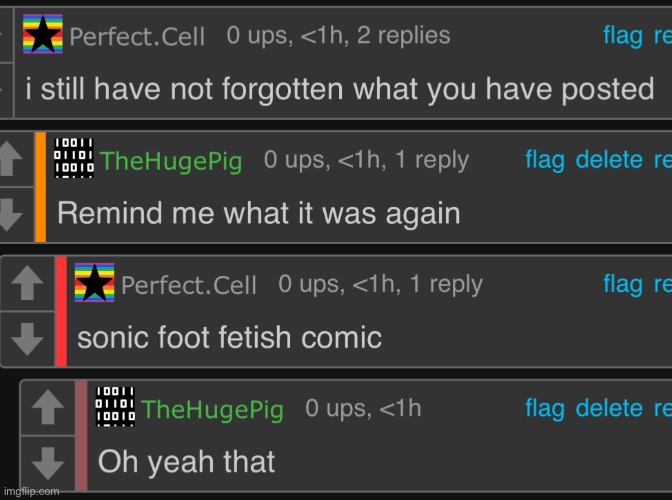This screenshot has height=500, width=672.
Task: Open TheHugePig profile on "Oh yeah that" comment
Action: point(213,409)
